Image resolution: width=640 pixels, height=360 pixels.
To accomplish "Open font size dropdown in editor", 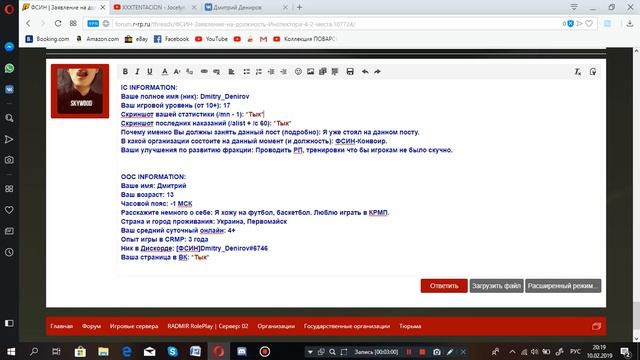I will (177, 71).
